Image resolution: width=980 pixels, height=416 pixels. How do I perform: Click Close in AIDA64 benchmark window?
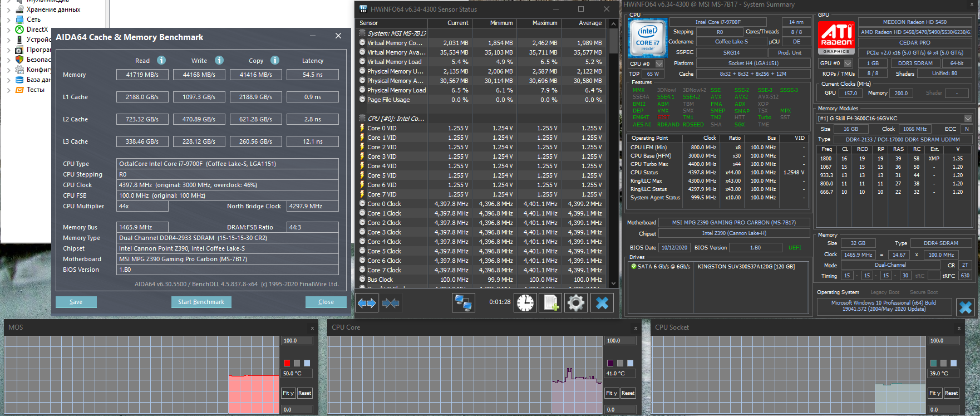point(326,302)
